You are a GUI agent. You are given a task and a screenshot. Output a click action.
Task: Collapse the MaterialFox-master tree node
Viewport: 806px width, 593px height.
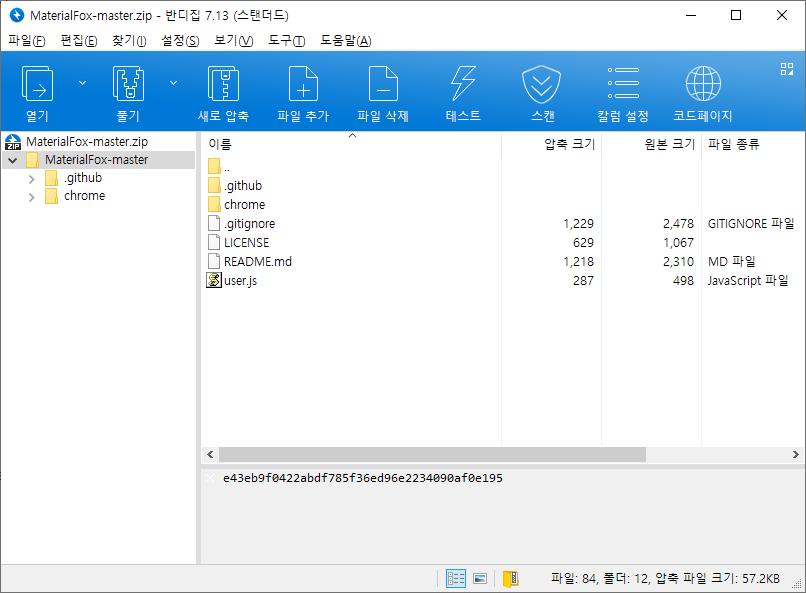(13, 160)
